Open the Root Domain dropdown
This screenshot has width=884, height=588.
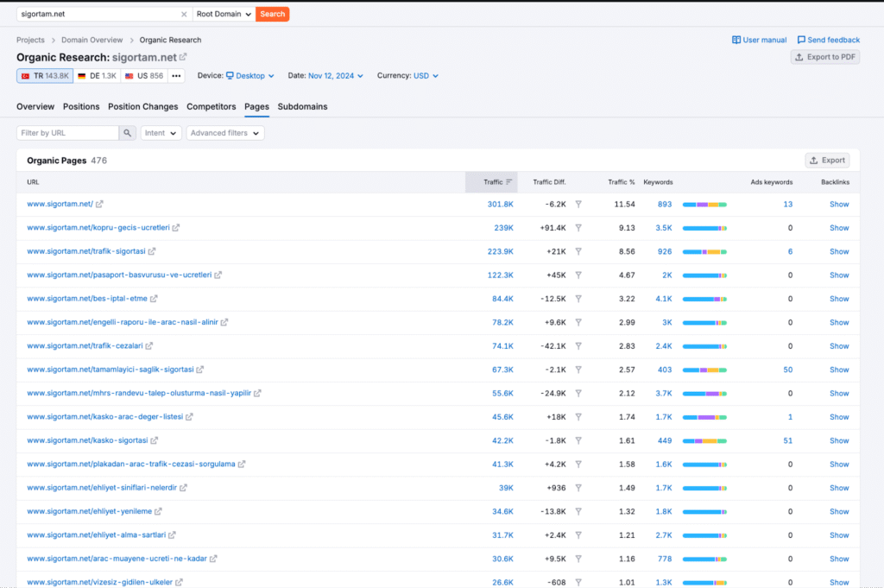(224, 14)
